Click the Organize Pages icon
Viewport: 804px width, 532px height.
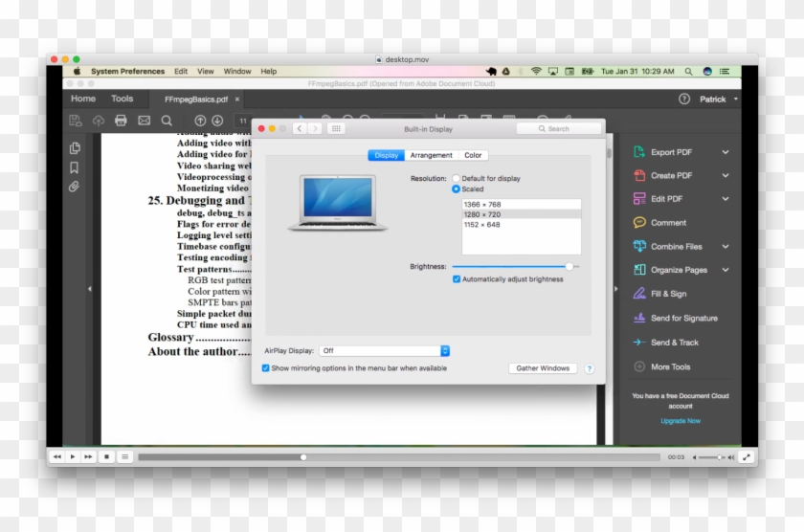tap(639, 270)
